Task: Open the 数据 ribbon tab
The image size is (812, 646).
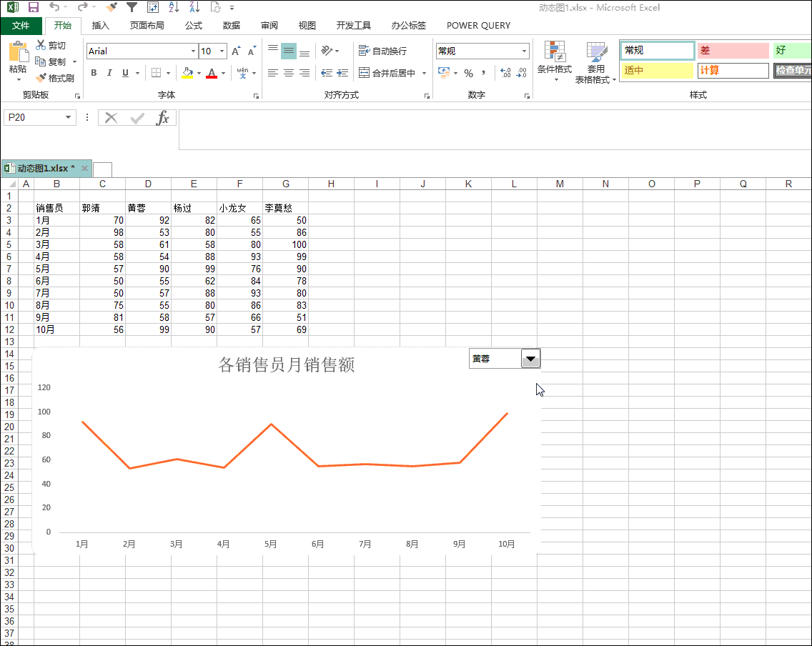Action: coord(231,25)
